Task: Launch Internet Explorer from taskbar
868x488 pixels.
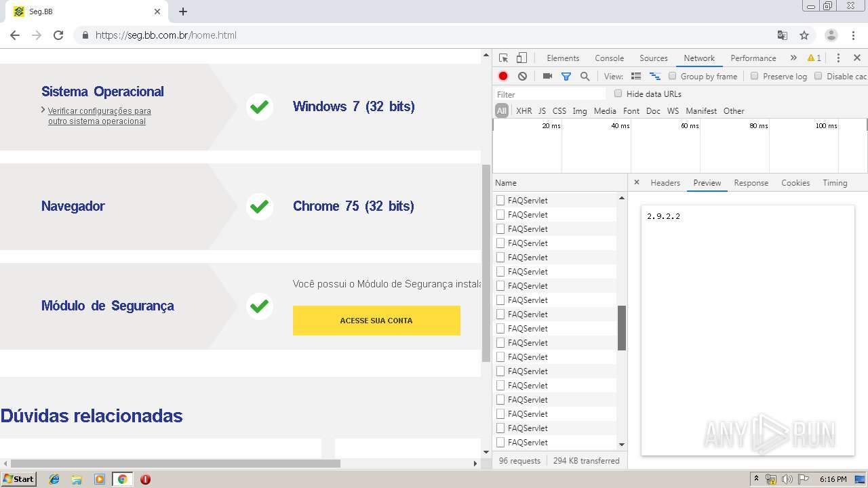Action: pyautogui.click(x=54, y=479)
